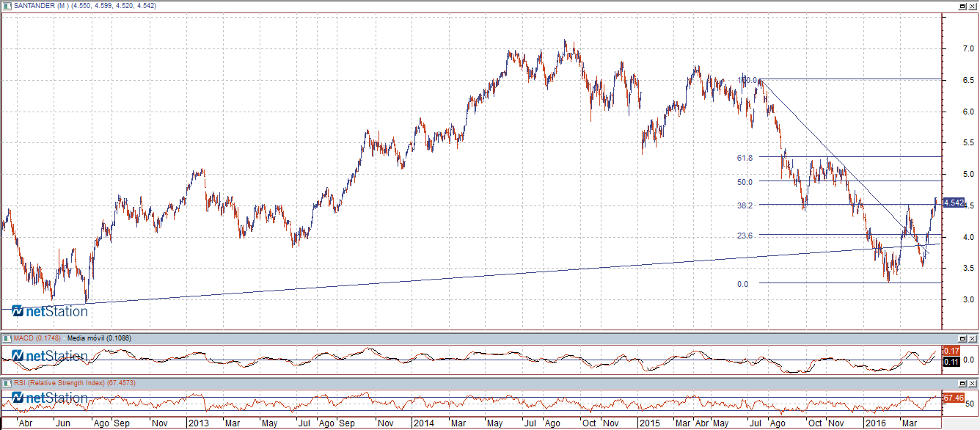Viewport: 980px width, 430px height.
Task: Click the RSI panel header icon
Action: (x=6, y=383)
